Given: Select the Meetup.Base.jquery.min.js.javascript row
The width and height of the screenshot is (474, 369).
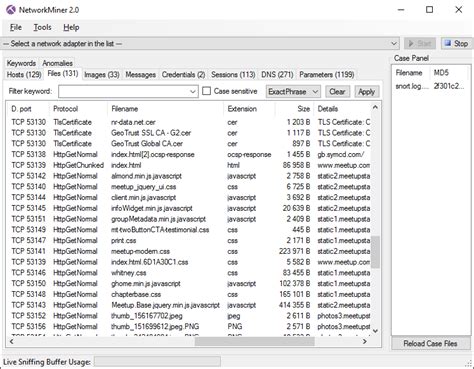Looking at the screenshot, I should click(189, 305).
